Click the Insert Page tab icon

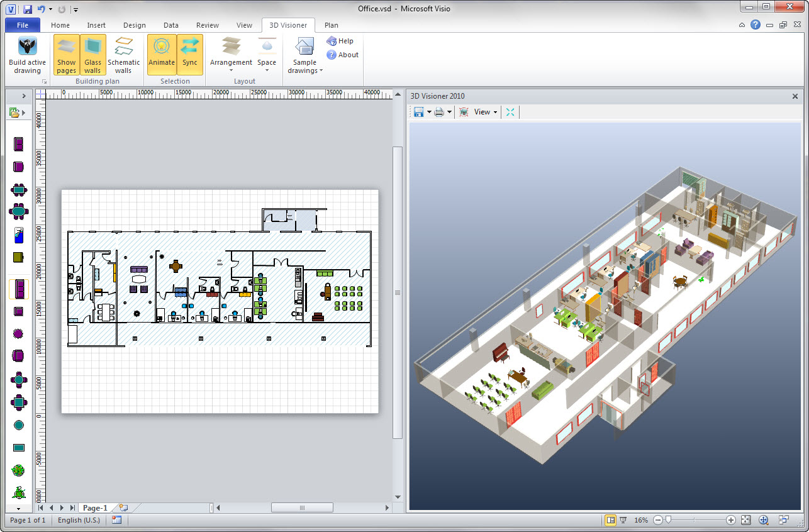[123, 507]
